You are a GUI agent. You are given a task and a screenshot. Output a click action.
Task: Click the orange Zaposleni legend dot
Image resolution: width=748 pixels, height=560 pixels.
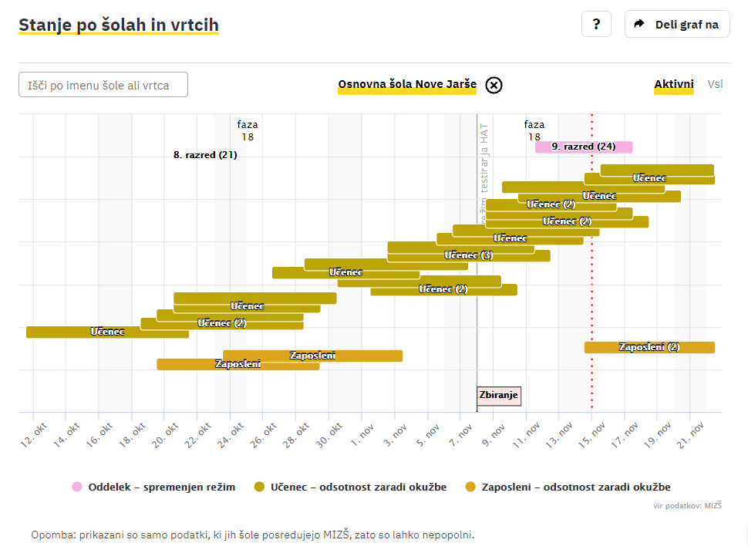[x=470, y=487]
